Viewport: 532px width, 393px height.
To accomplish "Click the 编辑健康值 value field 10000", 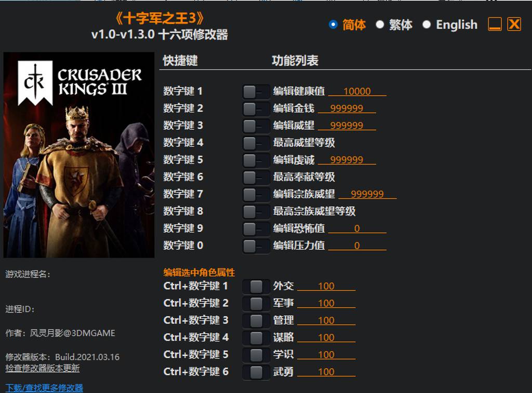I will [357, 91].
